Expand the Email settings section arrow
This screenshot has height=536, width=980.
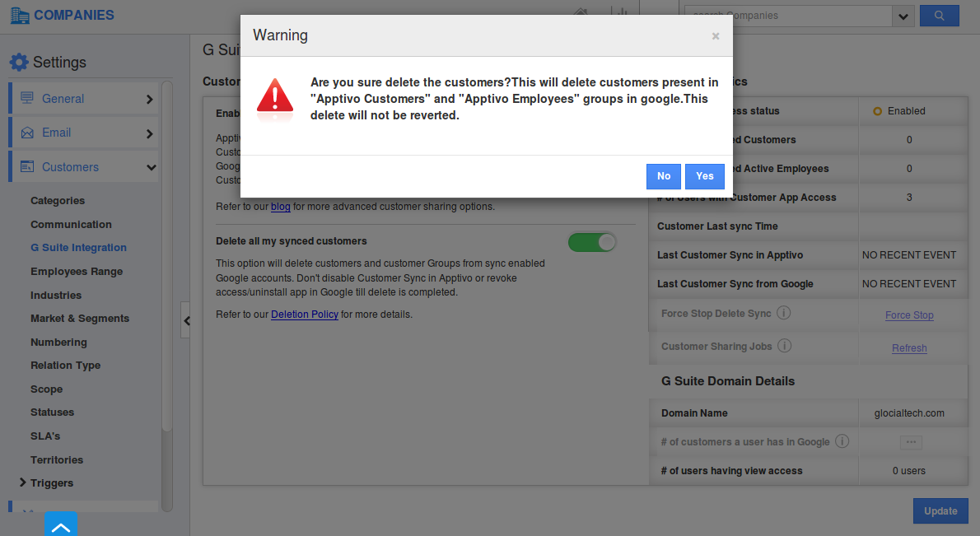point(149,133)
